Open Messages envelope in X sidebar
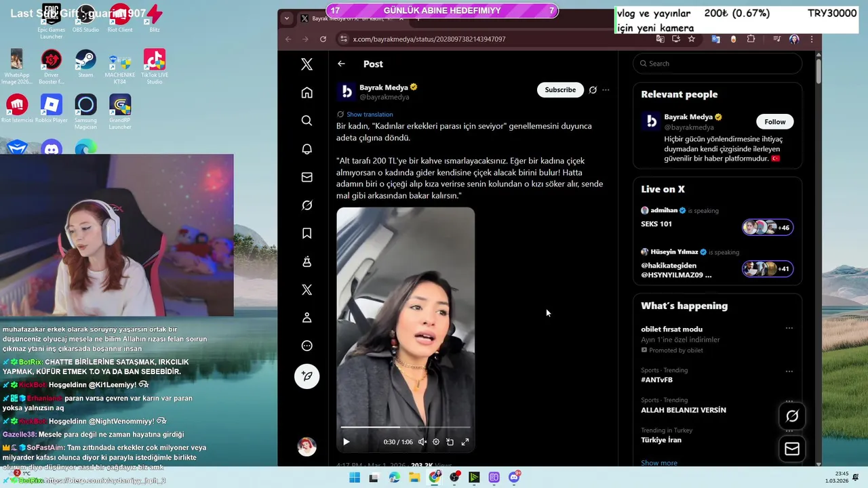 point(307,177)
